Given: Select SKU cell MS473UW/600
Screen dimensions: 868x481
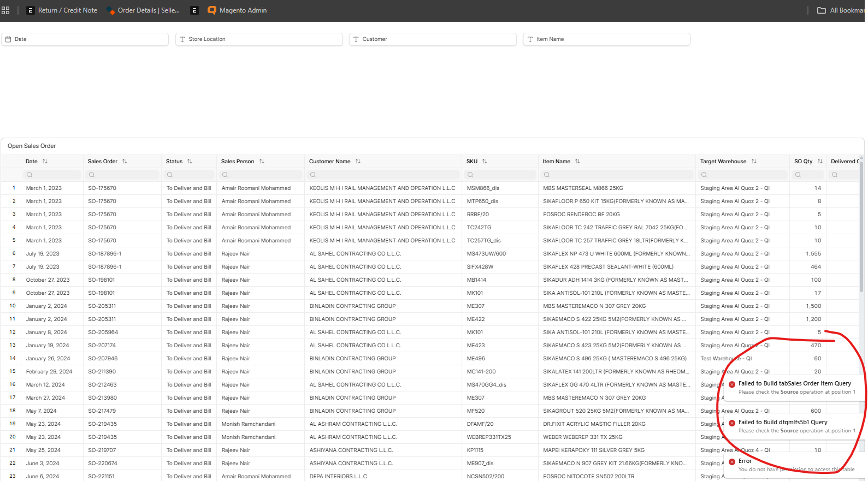Looking at the screenshot, I should [x=486, y=254].
